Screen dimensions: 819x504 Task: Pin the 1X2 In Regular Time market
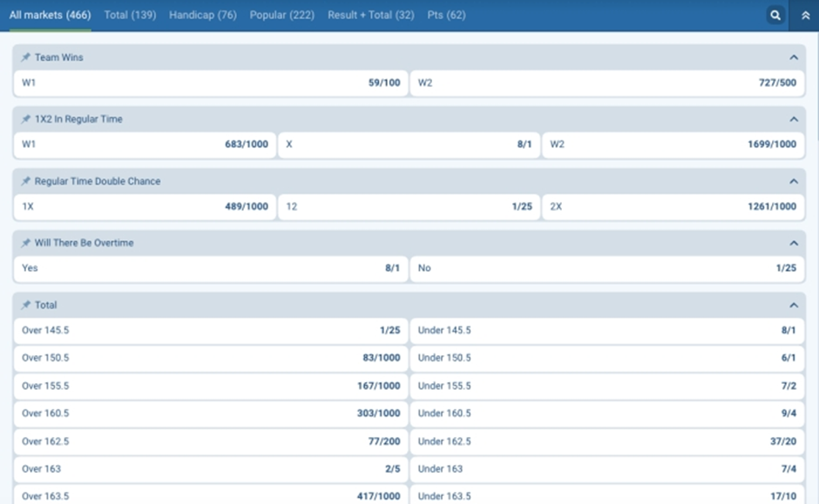tap(26, 119)
